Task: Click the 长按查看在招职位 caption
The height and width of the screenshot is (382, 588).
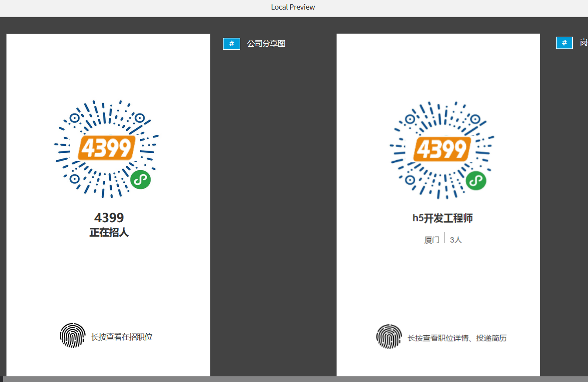Action: [x=122, y=337]
